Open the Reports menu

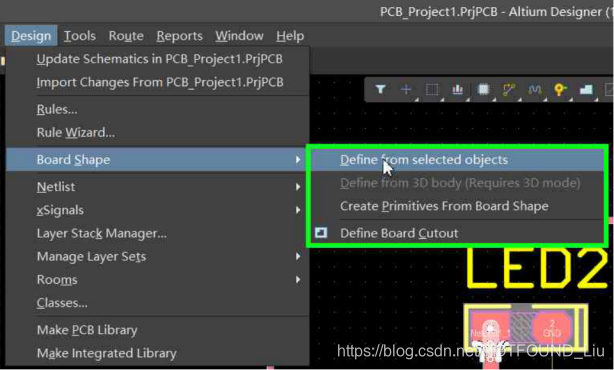coord(180,36)
